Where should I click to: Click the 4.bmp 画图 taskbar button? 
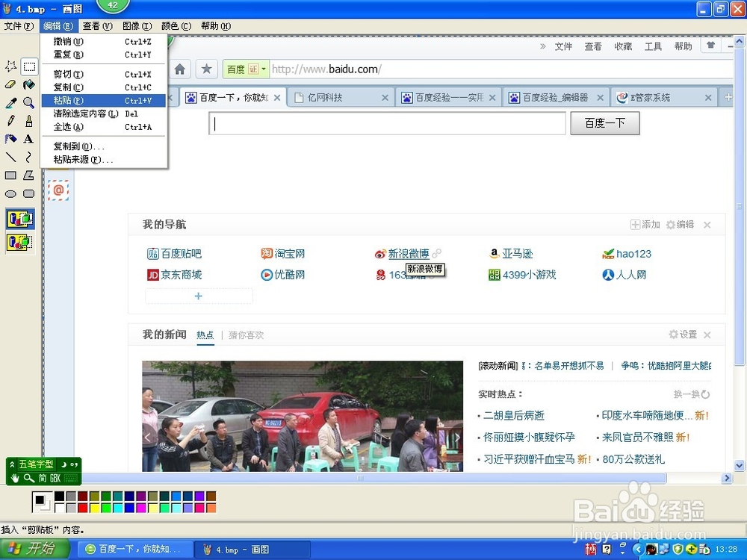click(252, 549)
